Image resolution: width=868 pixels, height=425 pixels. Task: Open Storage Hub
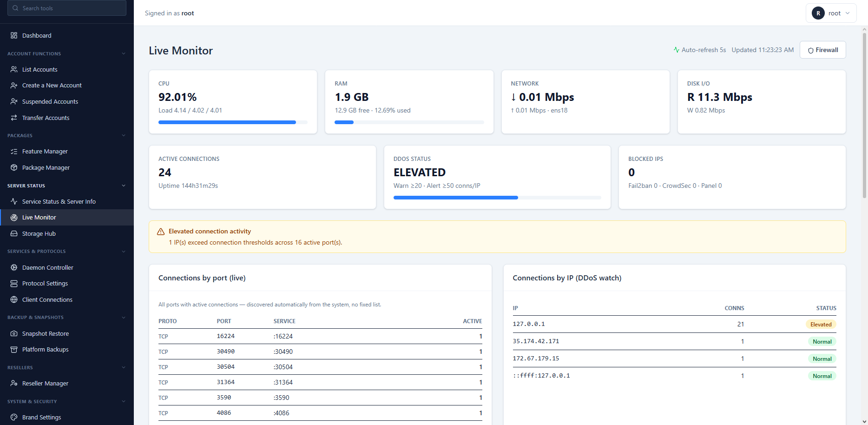67,233
